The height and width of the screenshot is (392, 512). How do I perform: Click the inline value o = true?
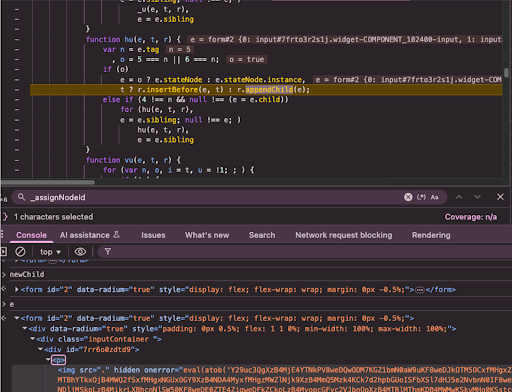click(x=246, y=59)
